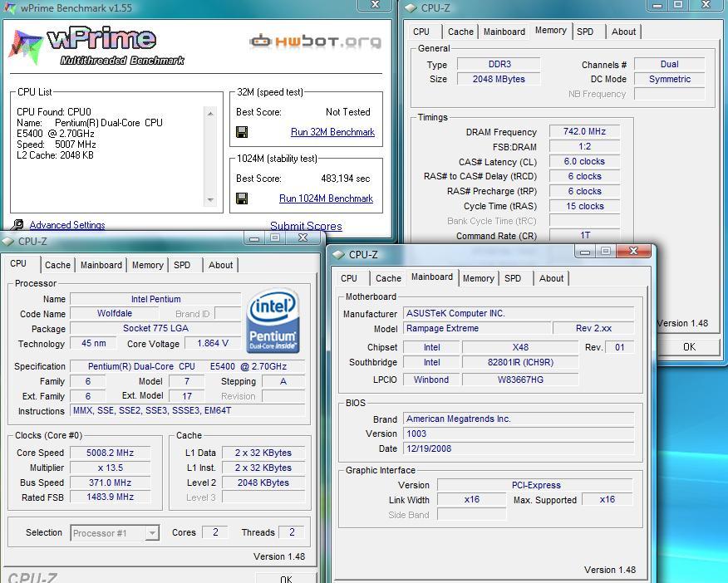Select Mainboard tab in Memory window
Viewport: 728px width, 583px height.
[504, 32]
